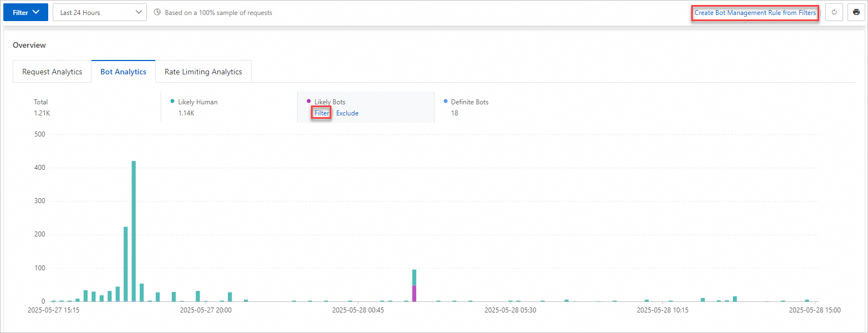Click the tallest teal bar above 400

[134, 231]
